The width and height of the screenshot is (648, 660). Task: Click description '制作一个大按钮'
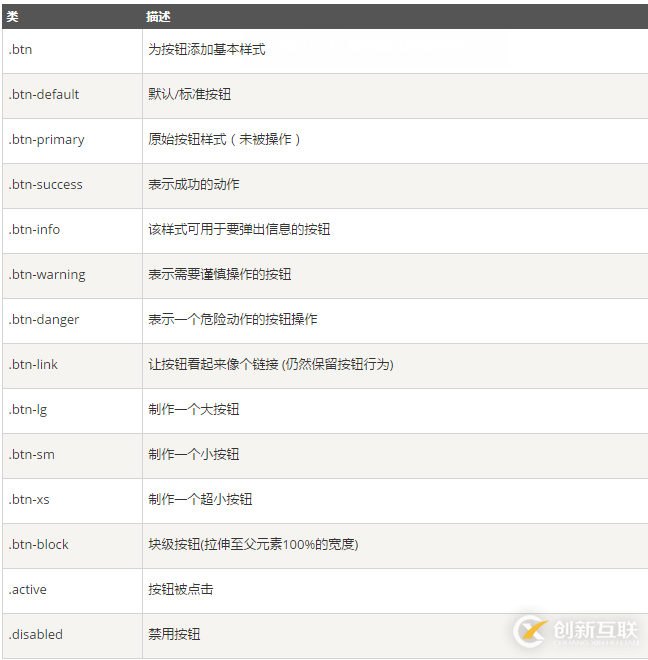point(194,410)
